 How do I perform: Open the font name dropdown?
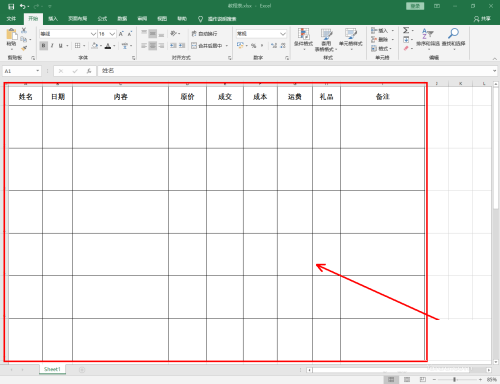click(x=93, y=34)
